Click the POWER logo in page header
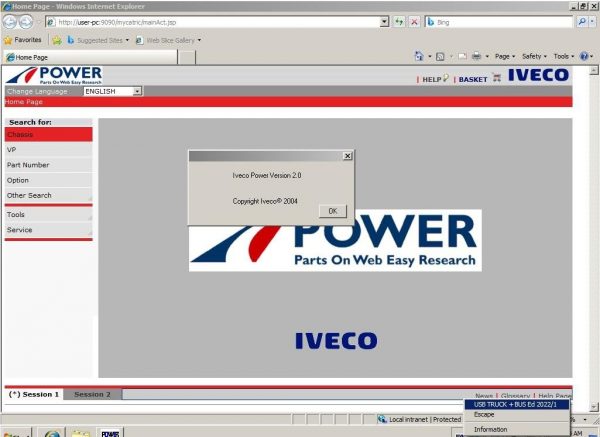Screen dimensions: 600x437 pos(54,75)
